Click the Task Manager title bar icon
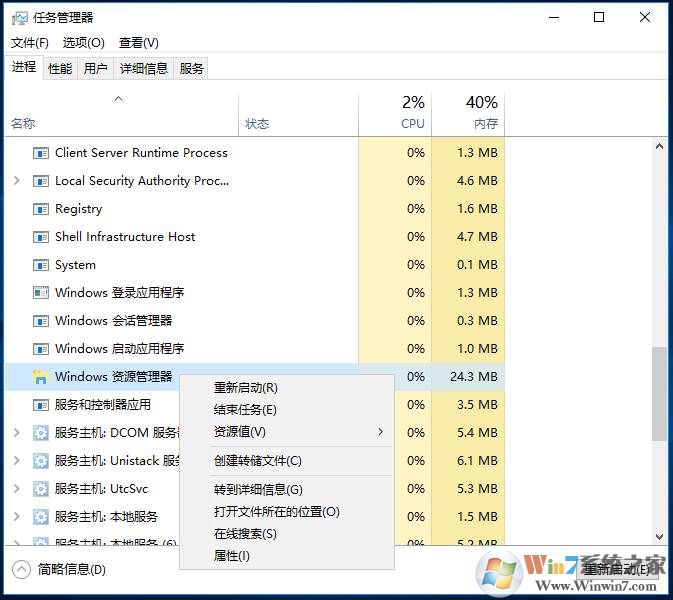673x600 pixels. pyautogui.click(x=20, y=18)
